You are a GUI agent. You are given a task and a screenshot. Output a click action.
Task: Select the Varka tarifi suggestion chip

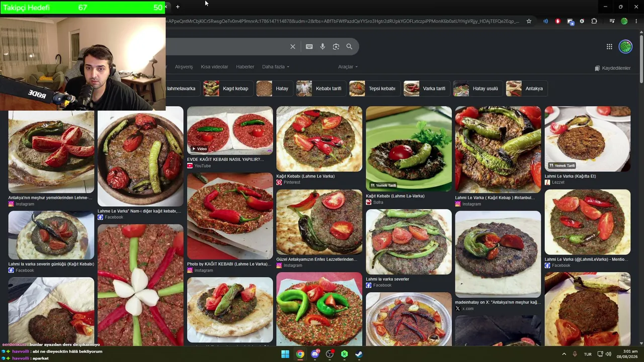[427, 88]
